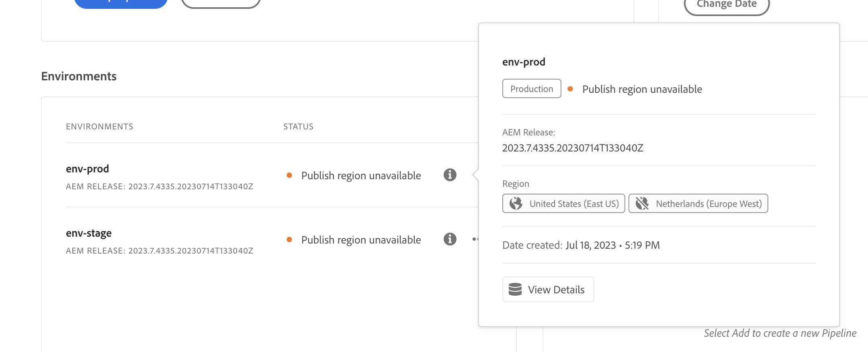Click the orange status dot in env-prod popover

pos(570,89)
